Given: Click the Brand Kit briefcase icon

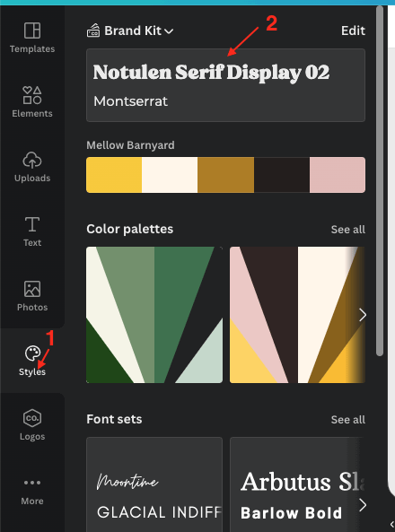Looking at the screenshot, I should point(93,31).
